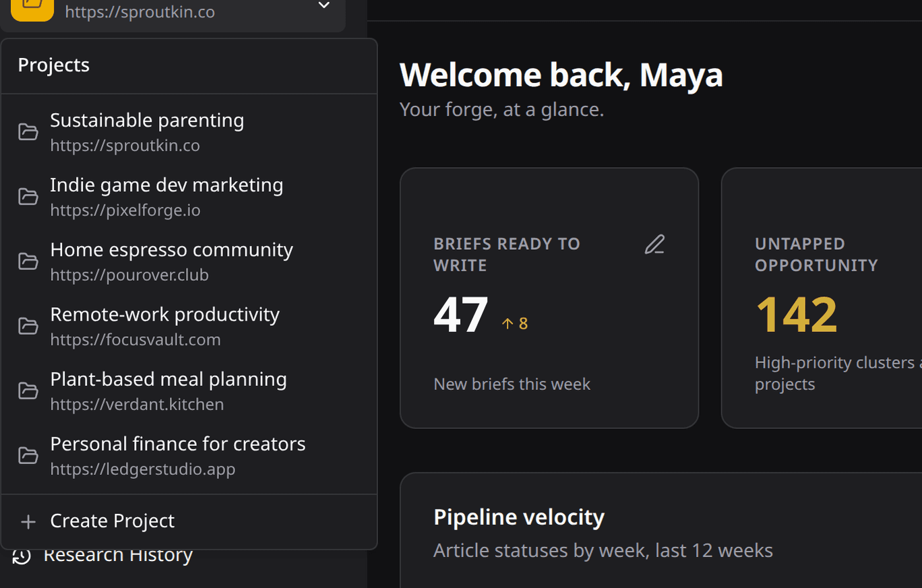Click the up-arrow 8 change indicator
Image resolution: width=922 pixels, height=588 pixels.
pyautogui.click(x=515, y=323)
